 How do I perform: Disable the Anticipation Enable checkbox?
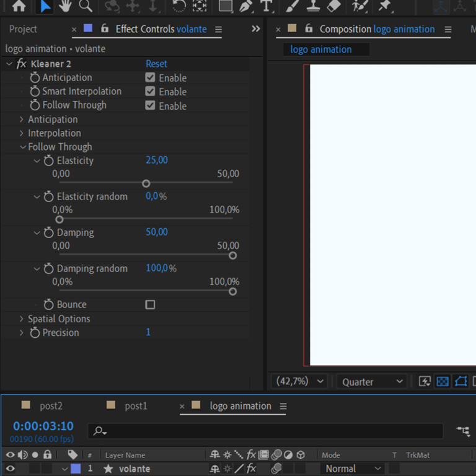tap(150, 77)
